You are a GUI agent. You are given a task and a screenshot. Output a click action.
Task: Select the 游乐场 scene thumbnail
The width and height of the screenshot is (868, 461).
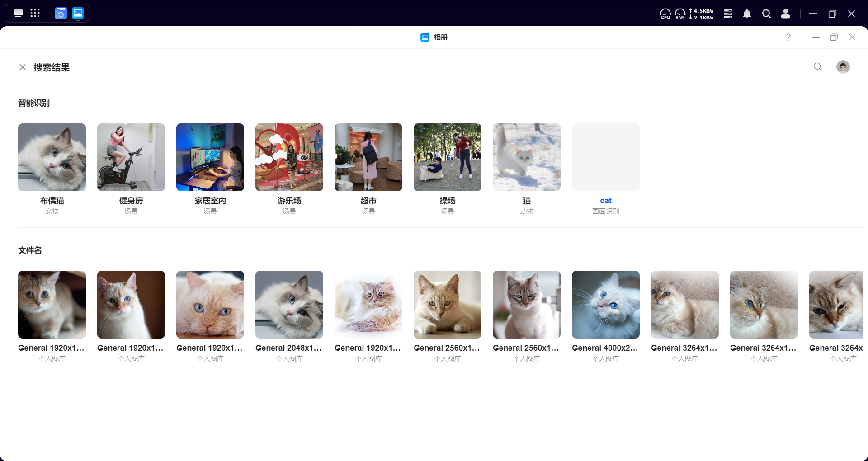click(x=289, y=157)
